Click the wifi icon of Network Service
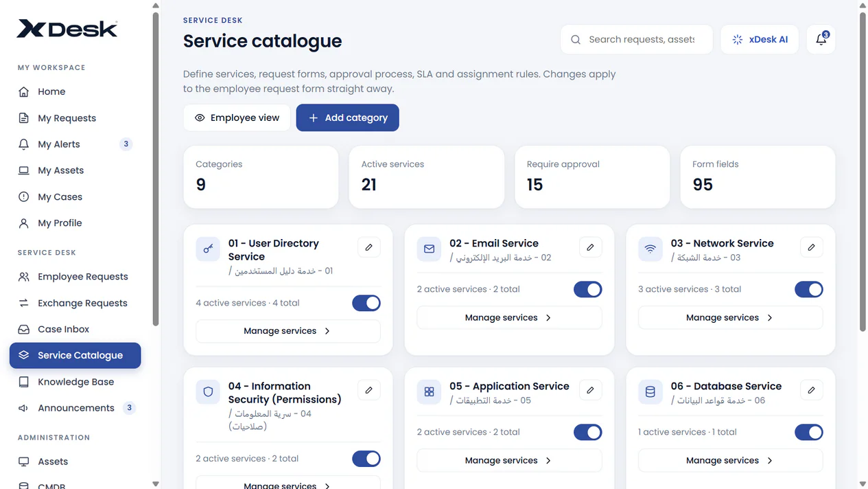This screenshot has height=489, width=868. point(650,249)
